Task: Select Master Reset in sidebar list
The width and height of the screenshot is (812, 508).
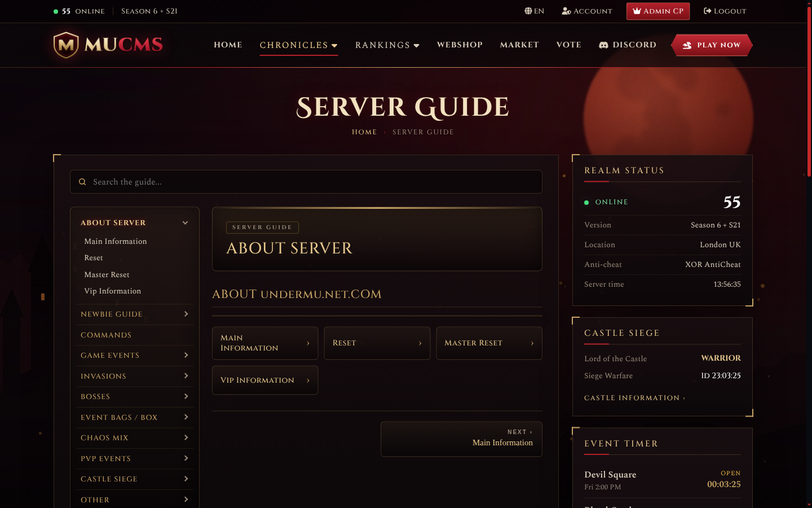Action: 107,275
